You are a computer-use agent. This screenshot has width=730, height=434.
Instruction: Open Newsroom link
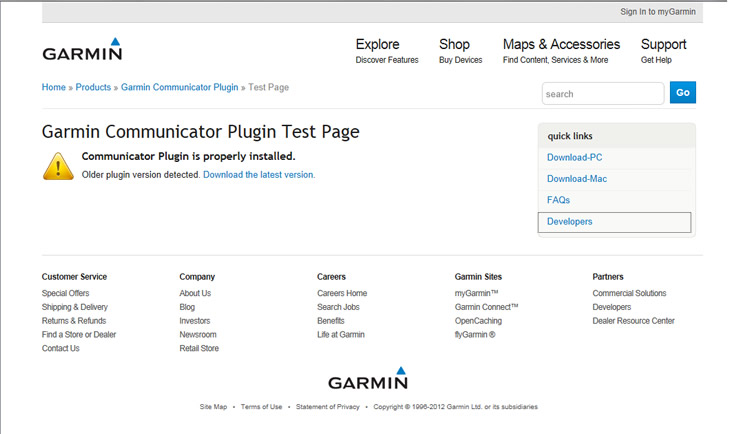[x=198, y=334]
